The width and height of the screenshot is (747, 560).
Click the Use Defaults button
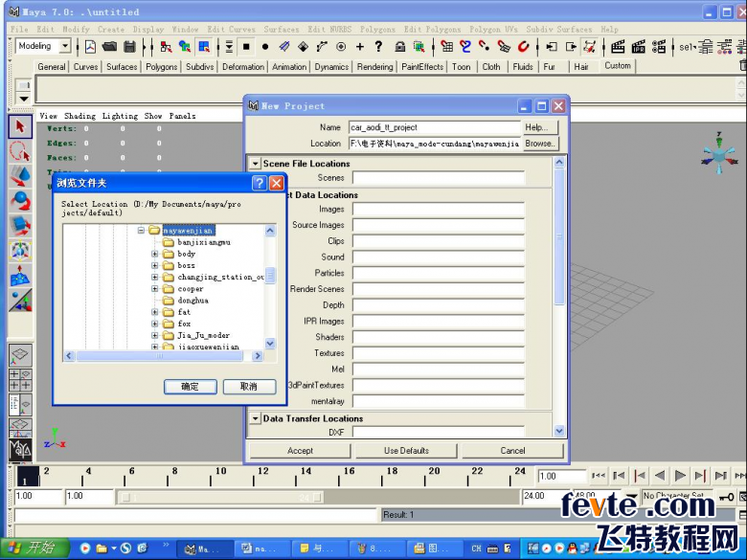pyautogui.click(x=406, y=451)
